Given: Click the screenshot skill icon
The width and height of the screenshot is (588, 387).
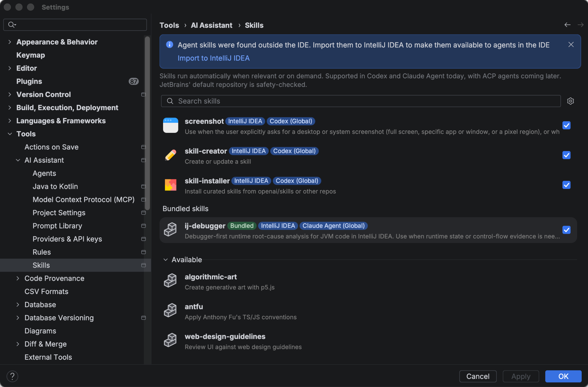Looking at the screenshot, I should 171,125.
